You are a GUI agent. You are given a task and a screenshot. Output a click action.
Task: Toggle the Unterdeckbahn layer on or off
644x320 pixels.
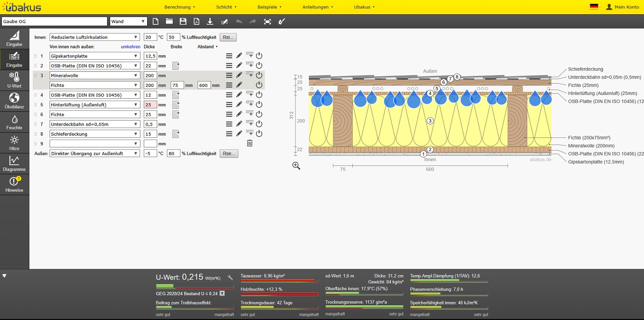pos(259,124)
